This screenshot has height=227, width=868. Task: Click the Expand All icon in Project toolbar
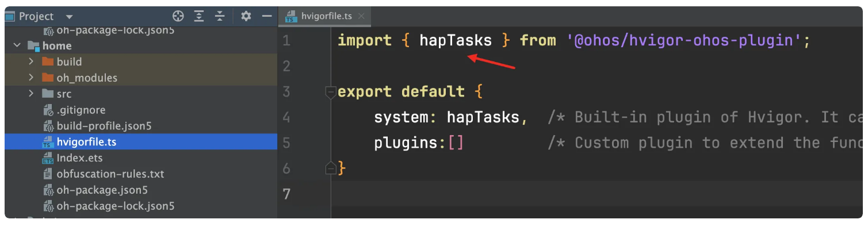coord(199,16)
